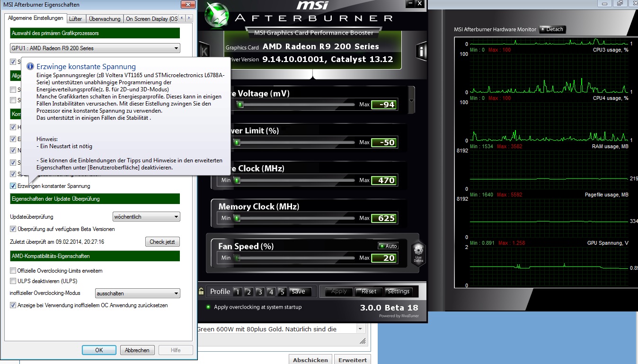The image size is (638, 364).
Task: Check ULPS deaktivieren (ULPS)
Action: (13, 281)
